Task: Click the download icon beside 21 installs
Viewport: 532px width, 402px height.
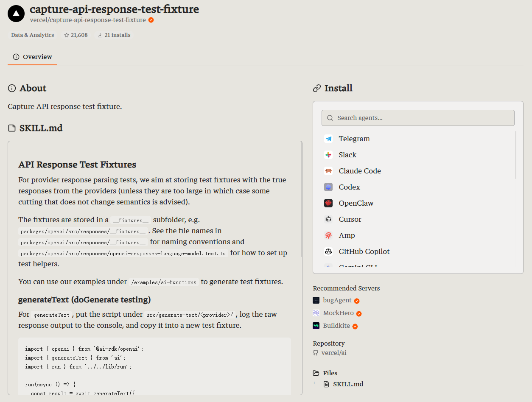Action: 100,35
